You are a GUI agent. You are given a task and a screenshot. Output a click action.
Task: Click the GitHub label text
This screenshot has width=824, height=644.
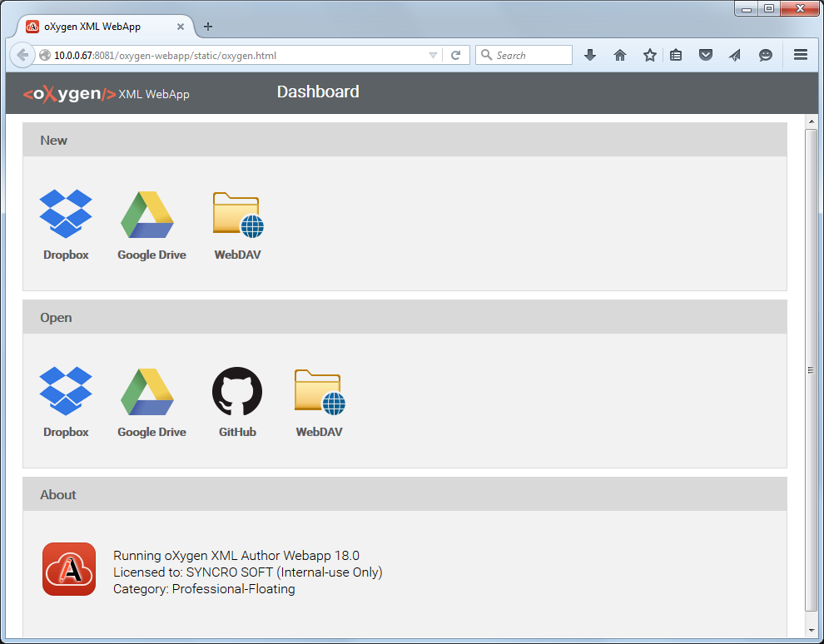tap(237, 432)
